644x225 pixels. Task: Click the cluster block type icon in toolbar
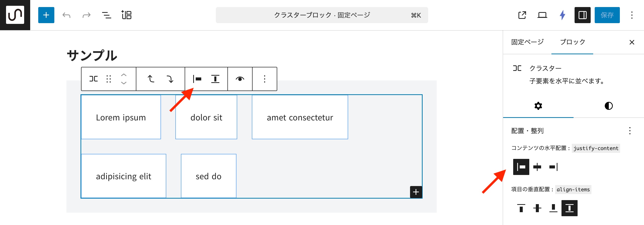pyautogui.click(x=94, y=79)
